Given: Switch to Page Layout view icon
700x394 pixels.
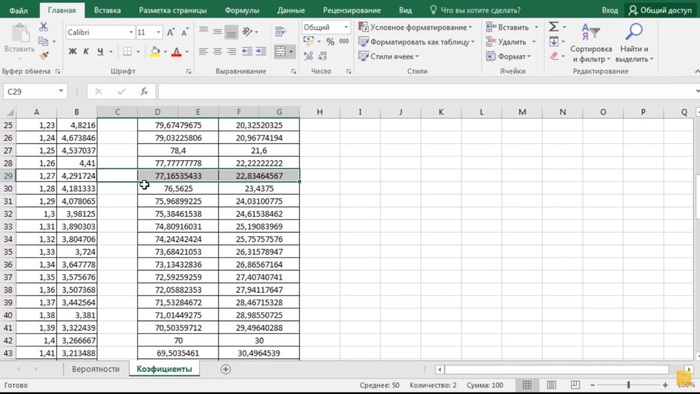Looking at the screenshot, I should pos(551,385).
